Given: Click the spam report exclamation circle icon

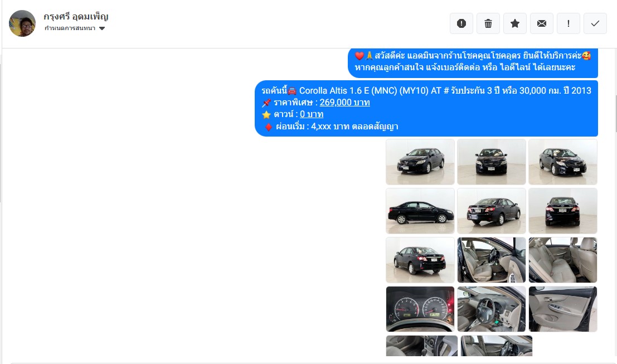Looking at the screenshot, I should click(461, 23).
